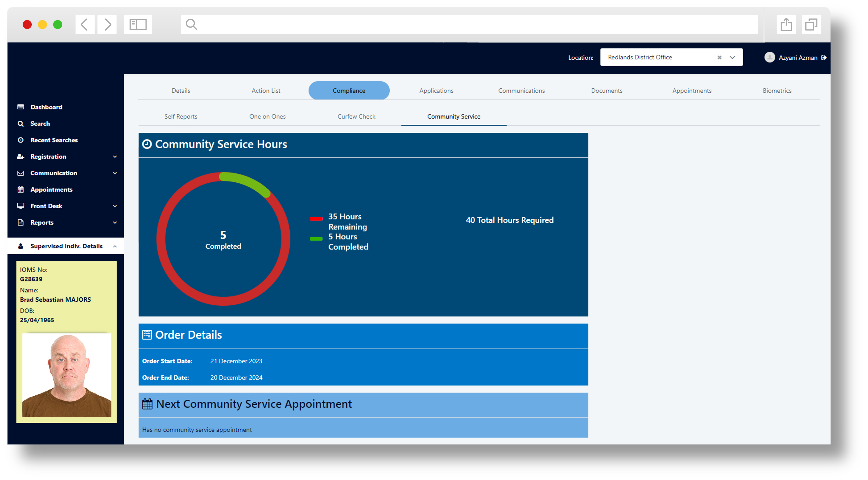Click the magnifier icon in address bar
868x480 pixels.
(191, 24)
